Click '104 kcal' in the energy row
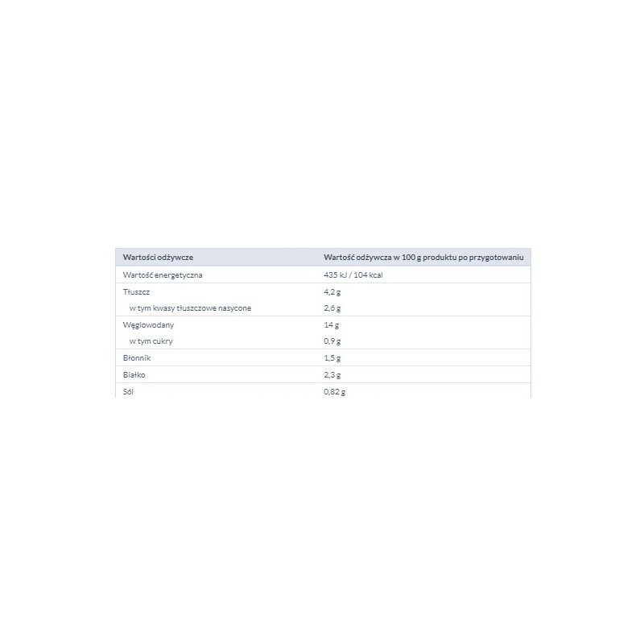This screenshot has height=644, width=644. pos(368,275)
